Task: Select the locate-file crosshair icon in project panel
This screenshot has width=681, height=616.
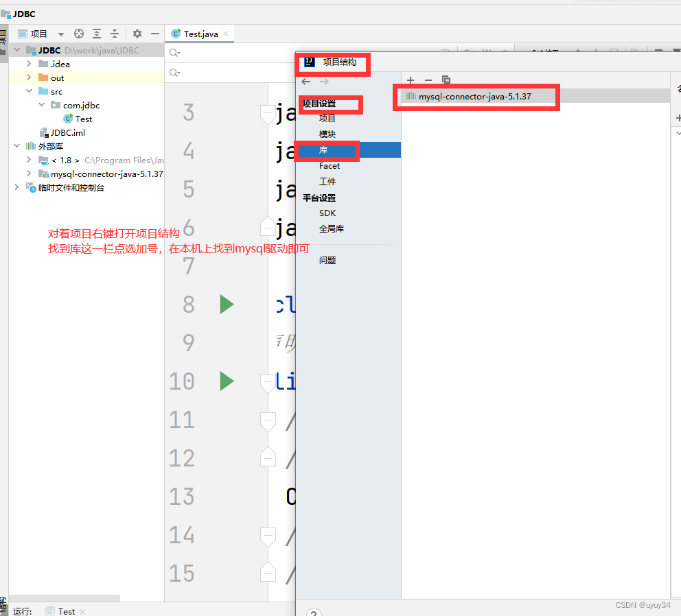Action: (78, 33)
